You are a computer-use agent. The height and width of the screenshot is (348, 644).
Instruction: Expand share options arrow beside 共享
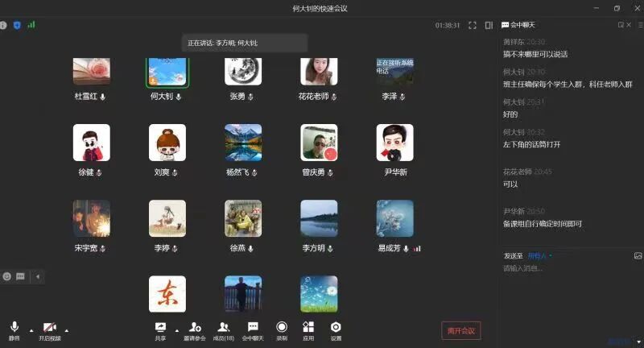pyautogui.click(x=177, y=331)
